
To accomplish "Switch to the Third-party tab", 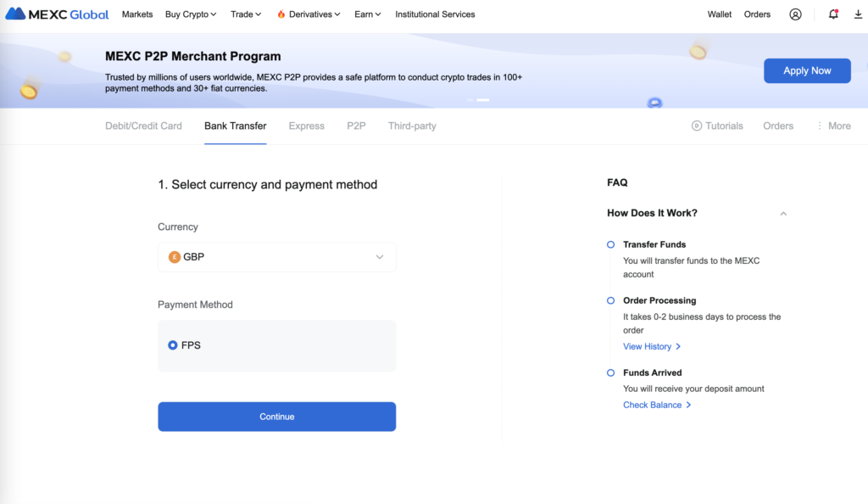I will coord(413,126).
